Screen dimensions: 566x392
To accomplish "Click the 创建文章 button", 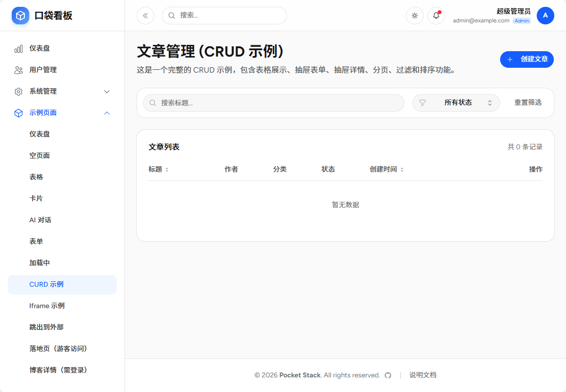I will tap(527, 59).
